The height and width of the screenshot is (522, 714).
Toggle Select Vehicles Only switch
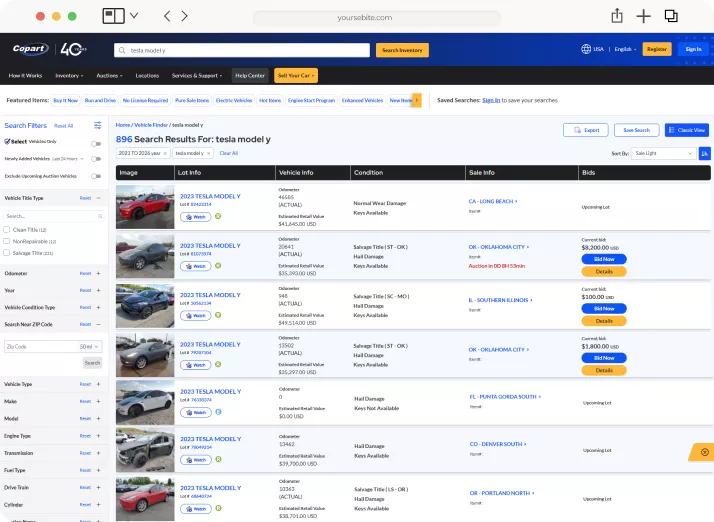(x=96, y=144)
